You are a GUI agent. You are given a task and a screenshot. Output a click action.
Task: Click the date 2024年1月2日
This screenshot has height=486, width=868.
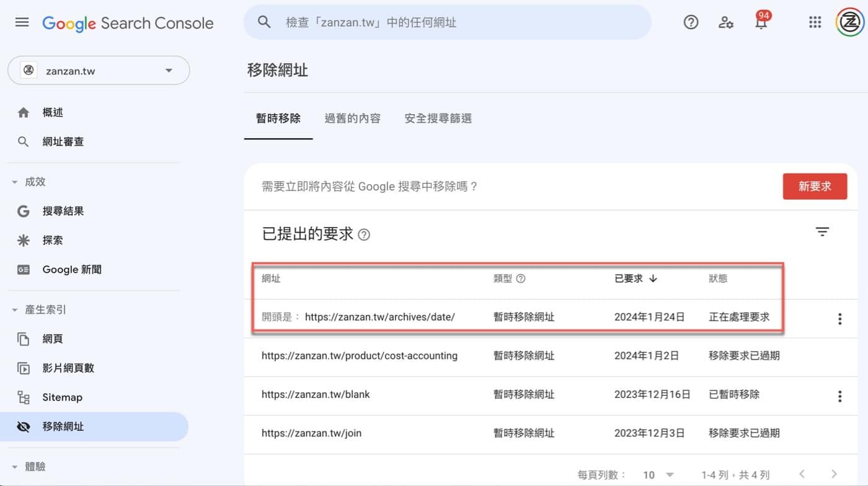pyautogui.click(x=647, y=356)
